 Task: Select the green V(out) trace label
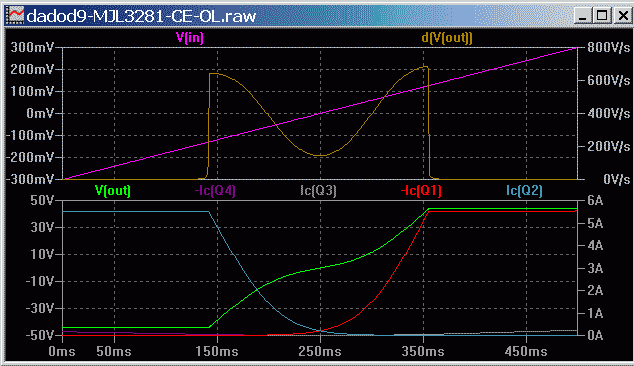pos(112,190)
